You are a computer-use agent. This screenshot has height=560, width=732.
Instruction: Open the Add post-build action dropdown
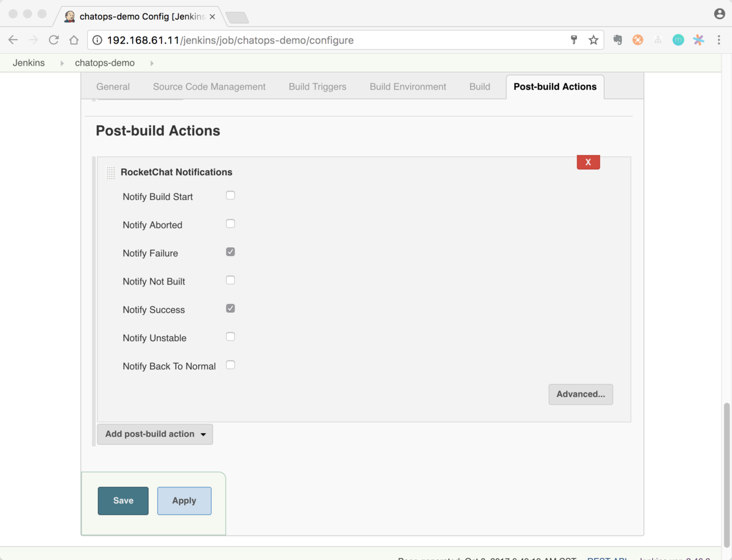click(x=155, y=434)
